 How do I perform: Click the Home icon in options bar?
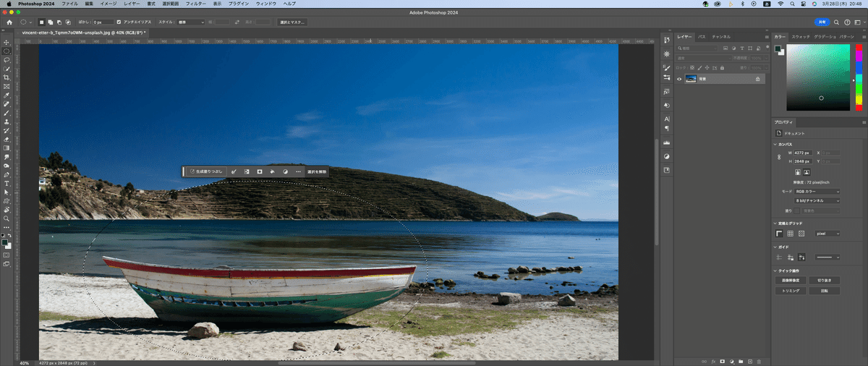pos(9,22)
